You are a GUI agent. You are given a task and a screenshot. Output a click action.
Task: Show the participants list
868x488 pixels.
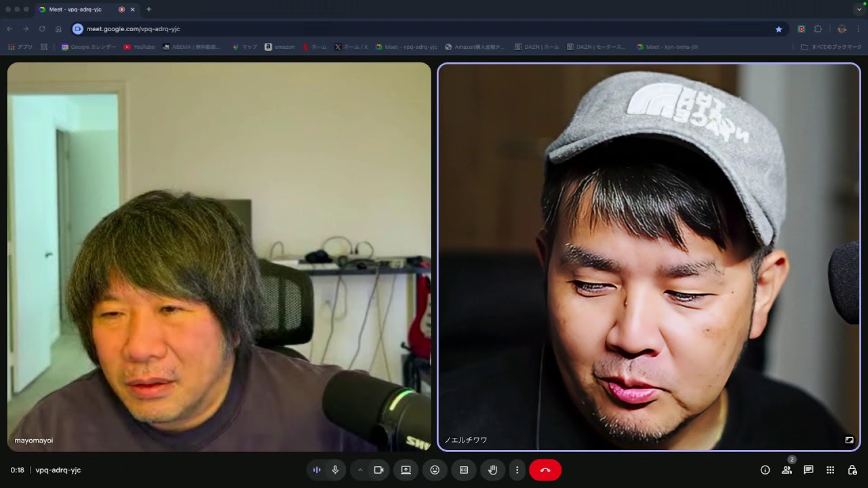coord(787,470)
